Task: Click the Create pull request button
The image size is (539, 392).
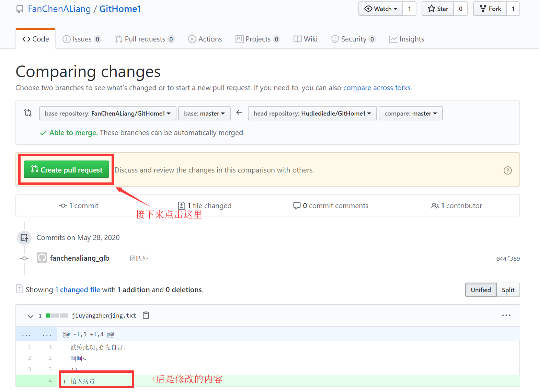Action: (x=66, y=170)
